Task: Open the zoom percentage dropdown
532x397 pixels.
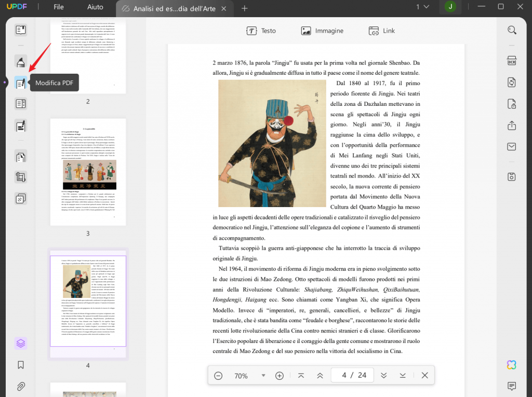Action: 263,375
